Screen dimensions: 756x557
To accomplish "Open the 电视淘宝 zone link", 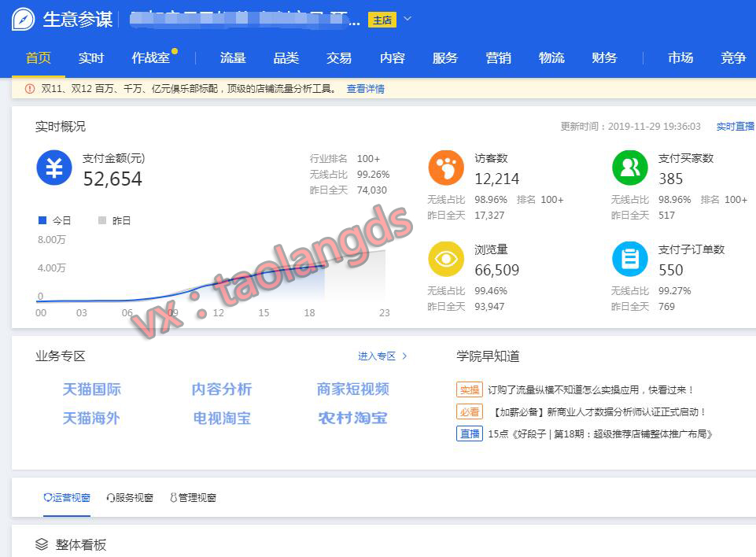I will point(222,418).
